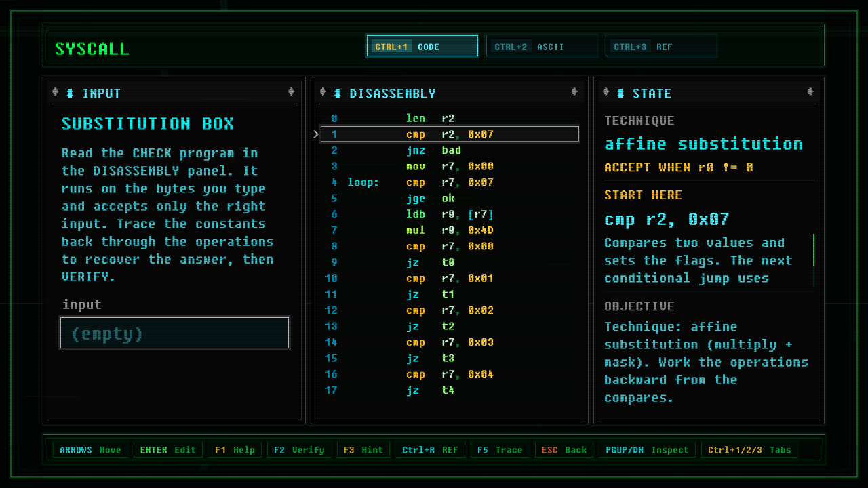Select line 17 jz t4

point(450,390)
